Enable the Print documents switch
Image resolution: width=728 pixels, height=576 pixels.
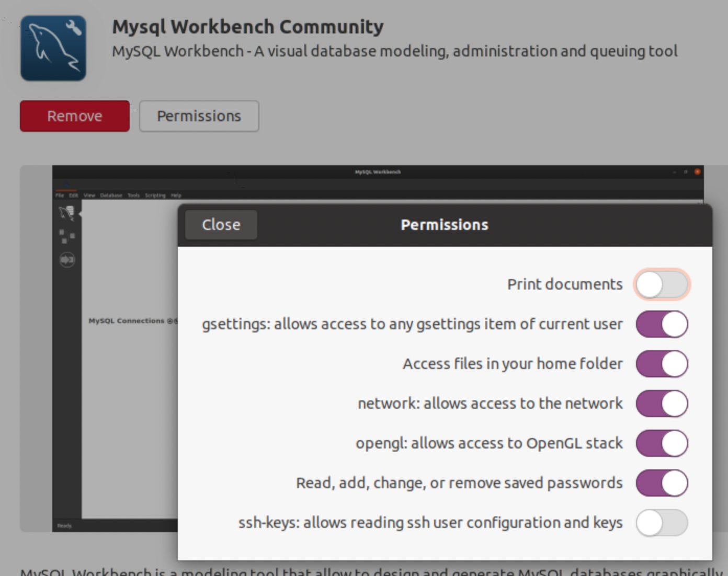(x=662, y=284)
